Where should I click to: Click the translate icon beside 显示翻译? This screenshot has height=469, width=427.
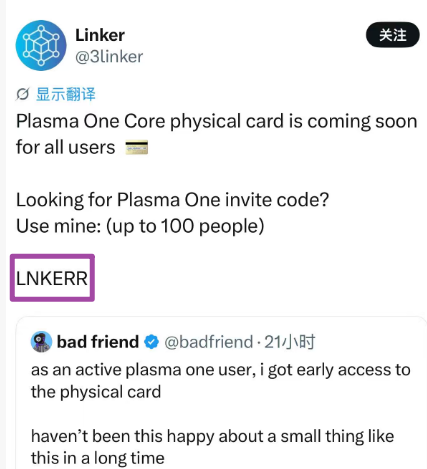23,94
